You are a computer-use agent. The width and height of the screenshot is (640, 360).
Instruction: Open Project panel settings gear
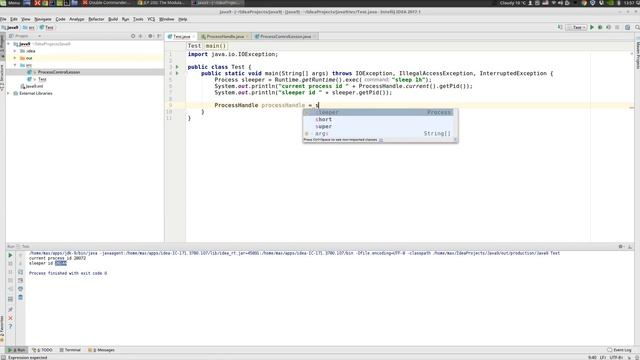[150, 36]
